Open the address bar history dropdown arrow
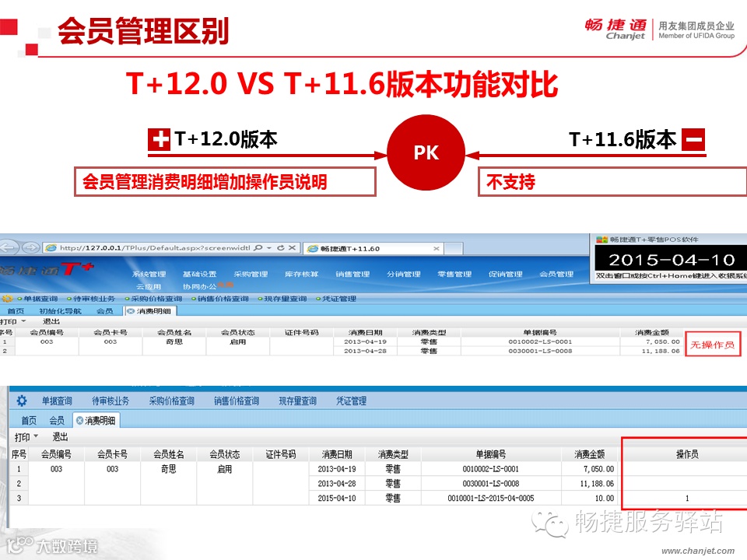Image resolution: width=747 pixels, height=560 pixels. [269, 248]
